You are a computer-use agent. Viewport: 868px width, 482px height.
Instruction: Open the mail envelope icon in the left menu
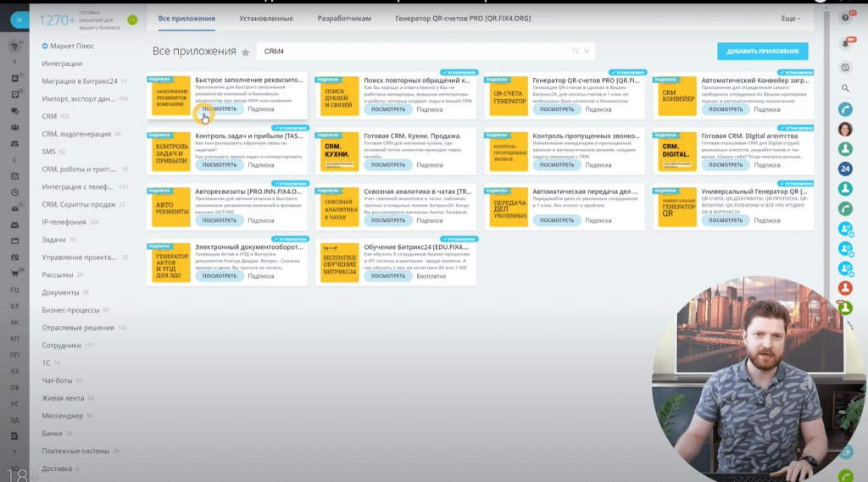pos(15,208)
